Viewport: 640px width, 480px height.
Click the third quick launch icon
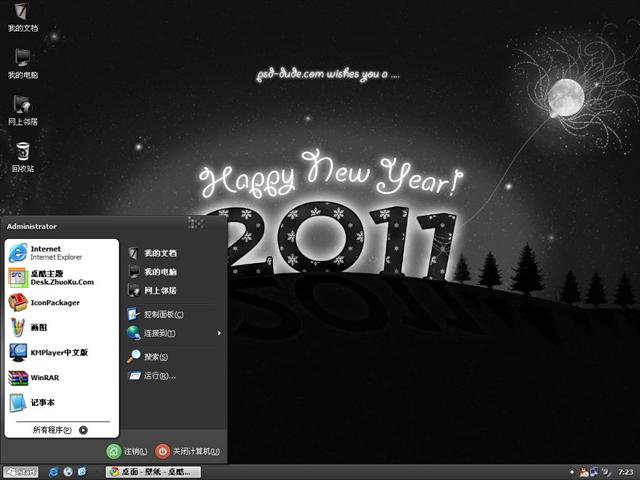82,472
